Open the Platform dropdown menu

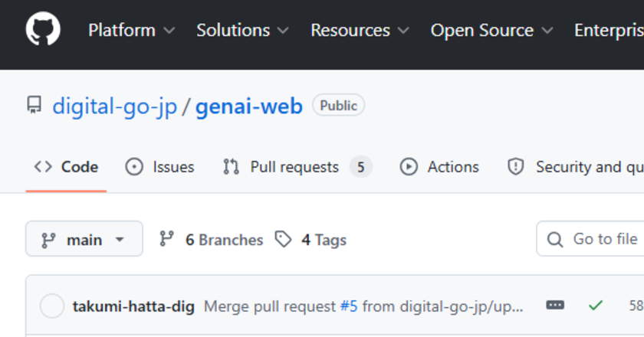coord(131,31)
